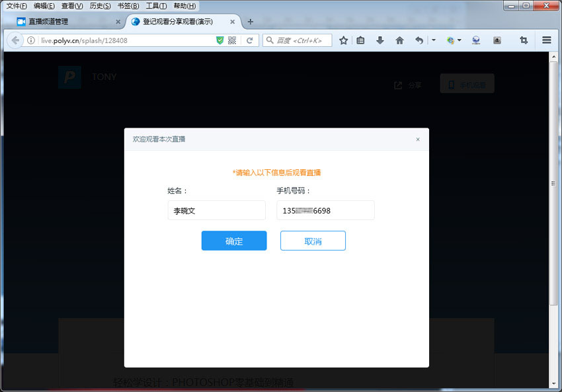Viewport: 562px width, 392px height.
Task: Click the home icon in the toolbar
Action: [399, 40]
